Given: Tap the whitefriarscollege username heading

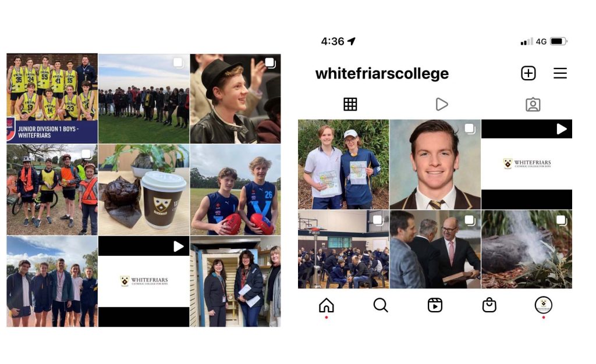Looking at the screenshot, I should coord(382,74).
